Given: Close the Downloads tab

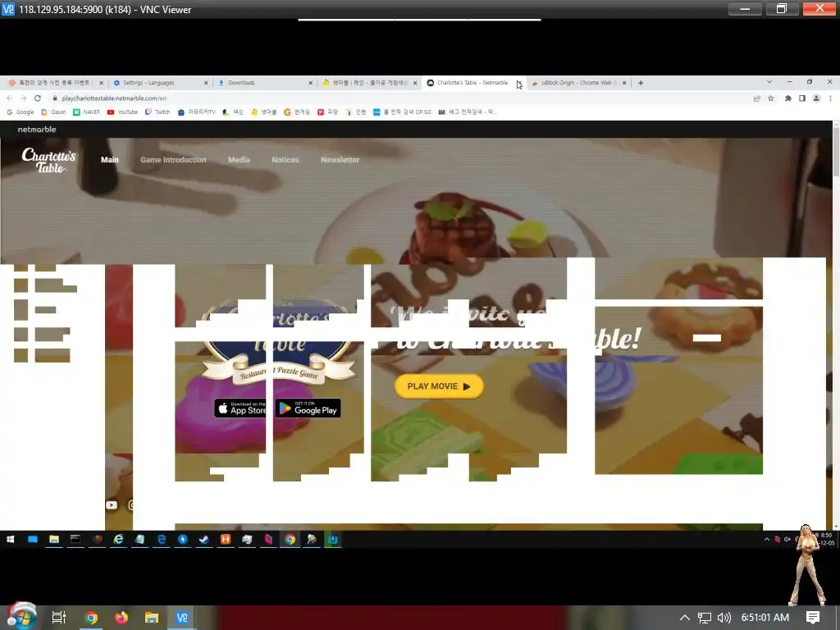Looking at the screenshot, I should [x=311, y=83].
